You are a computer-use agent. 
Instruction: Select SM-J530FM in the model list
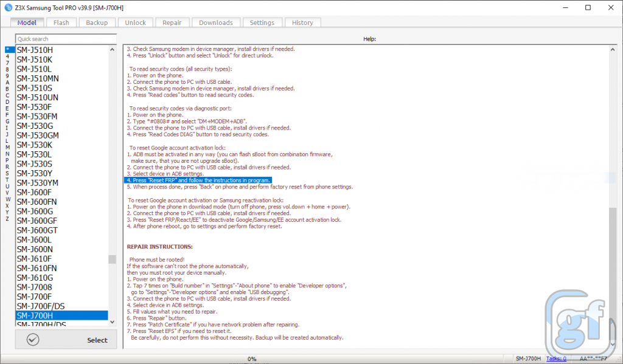pos(61,116)
